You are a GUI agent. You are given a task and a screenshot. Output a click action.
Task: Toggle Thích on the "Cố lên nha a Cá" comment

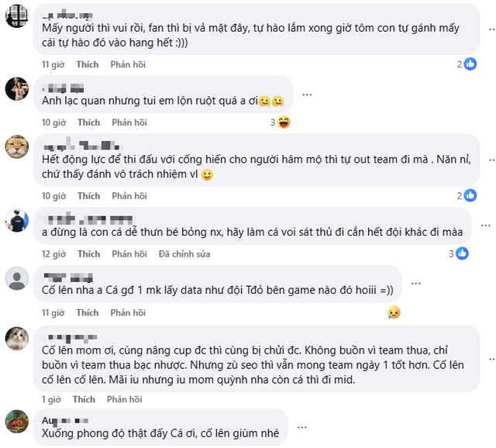tap(88, 312)
